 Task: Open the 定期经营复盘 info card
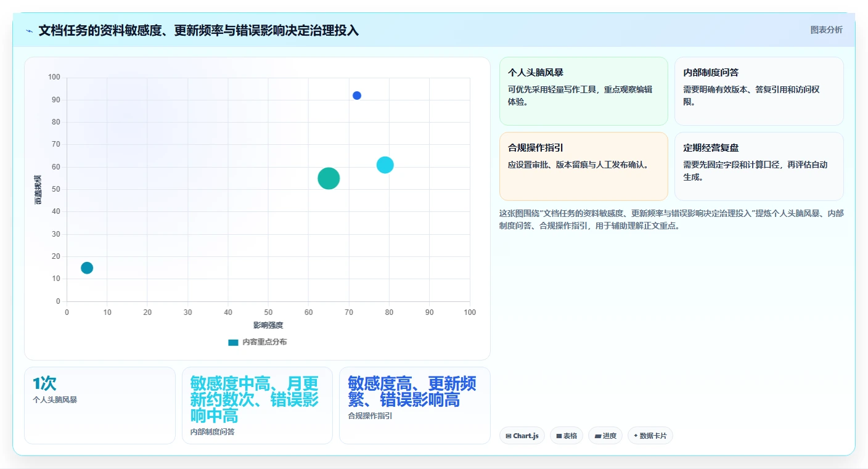(x=759, y=166)
